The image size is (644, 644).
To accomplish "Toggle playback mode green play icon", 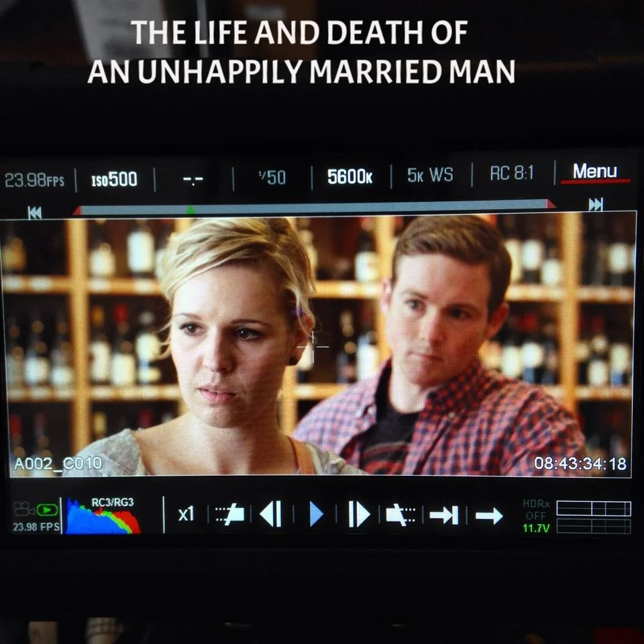I will [47, 510].
